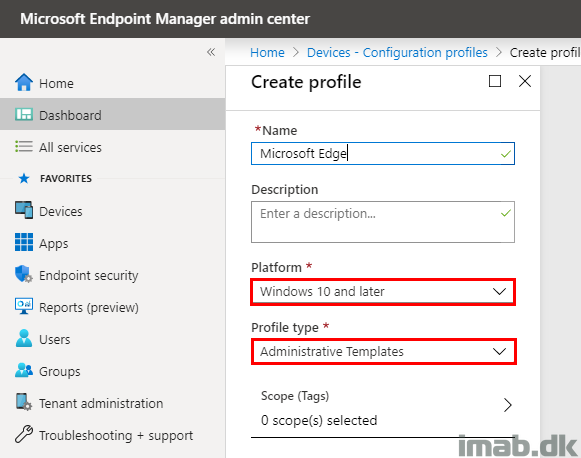Open the Users person icon

(24, 338)
